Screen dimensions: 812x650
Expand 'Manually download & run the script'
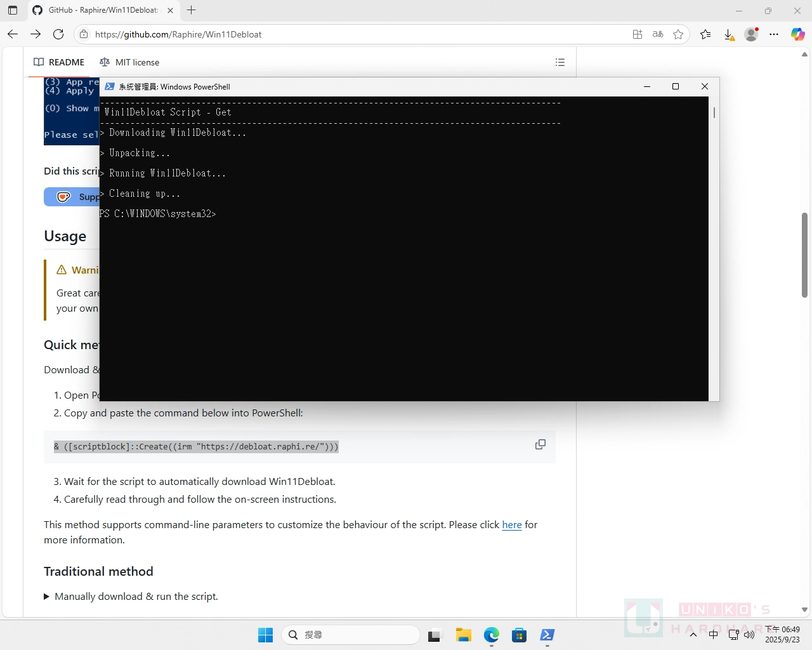tap(131, 597)
